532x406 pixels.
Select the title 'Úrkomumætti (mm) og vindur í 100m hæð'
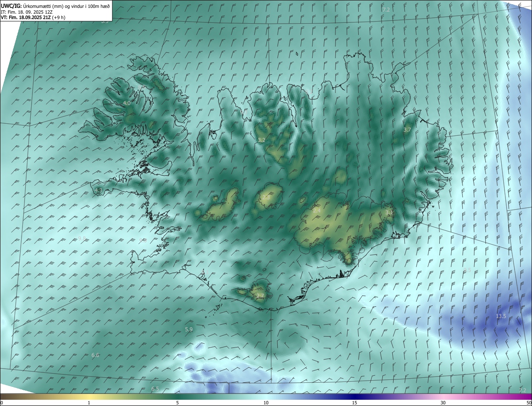[66, 6]
